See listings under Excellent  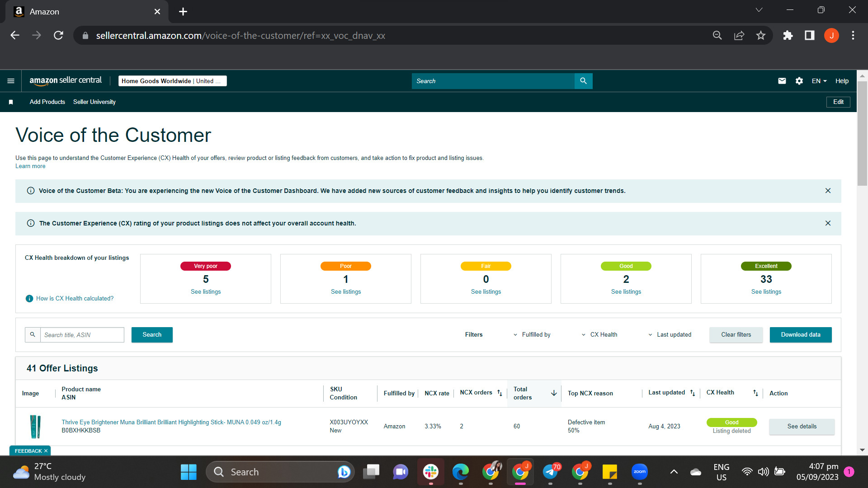coord(766,292)
